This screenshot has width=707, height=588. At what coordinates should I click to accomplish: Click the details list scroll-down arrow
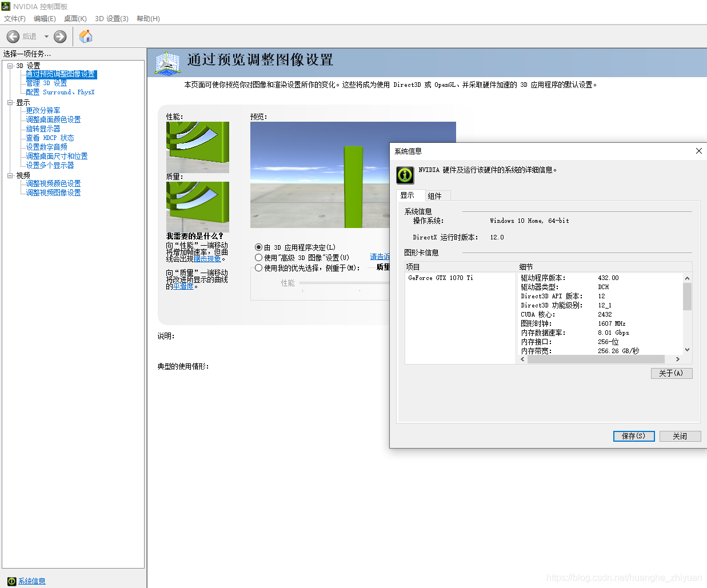(688, 350)
